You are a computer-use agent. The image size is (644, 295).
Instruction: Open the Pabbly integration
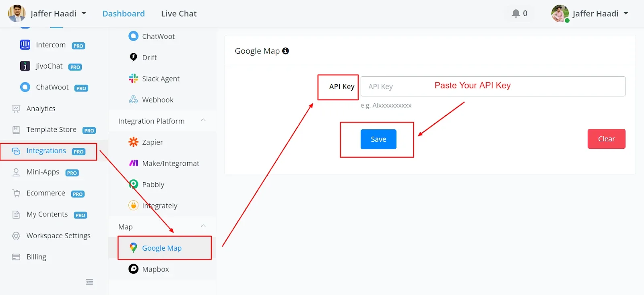[x=153, y=185]
